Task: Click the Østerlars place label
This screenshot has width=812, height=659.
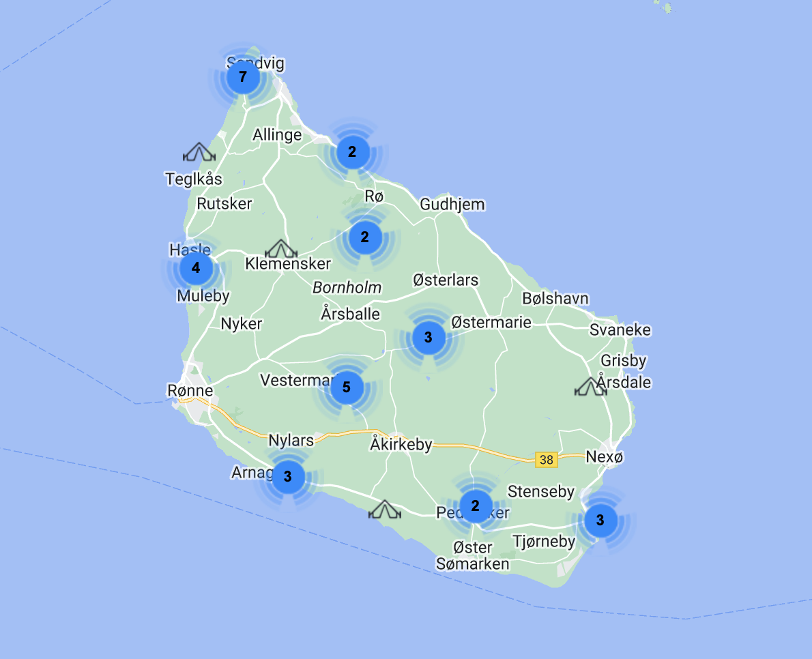Action: pyautogui.click(x=446, y=280)
